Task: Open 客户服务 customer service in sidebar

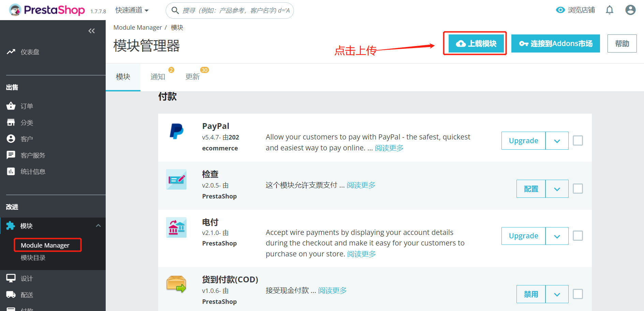Action: (26, 155)
